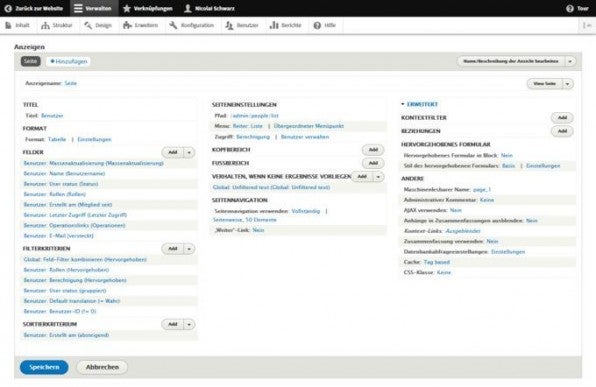
Task: Click Add button for Kopfbereich
Action: click(373, 150)
